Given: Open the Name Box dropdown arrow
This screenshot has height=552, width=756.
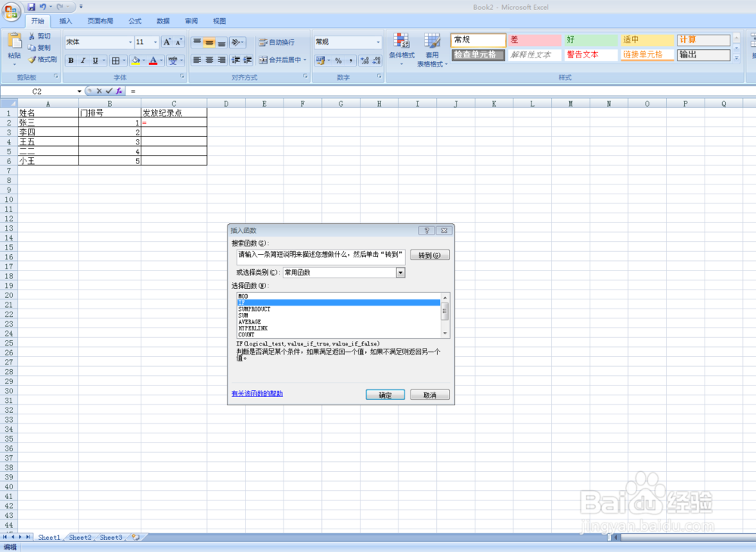Looking at the screenshot, I should click(x=79, y=91).
